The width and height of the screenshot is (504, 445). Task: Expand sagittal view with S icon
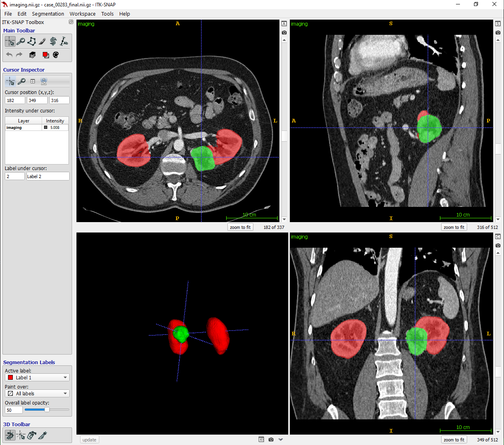(x=498, y=24)
